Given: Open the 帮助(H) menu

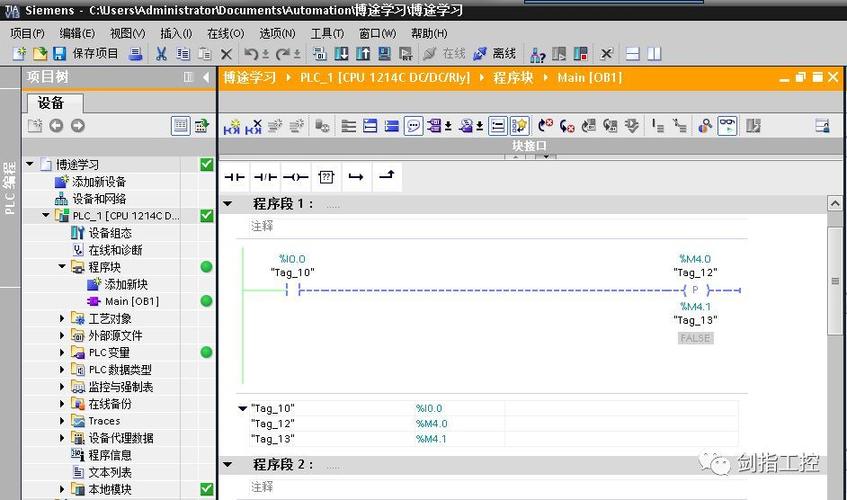Looking at the screenshot, I should point(429,33).
